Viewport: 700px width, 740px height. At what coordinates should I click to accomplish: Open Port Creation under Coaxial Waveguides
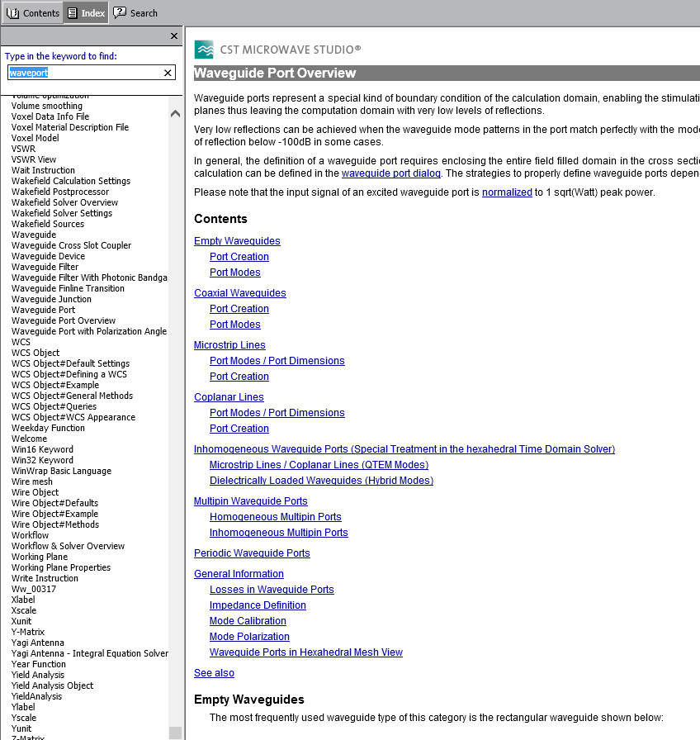pos(239,309)
